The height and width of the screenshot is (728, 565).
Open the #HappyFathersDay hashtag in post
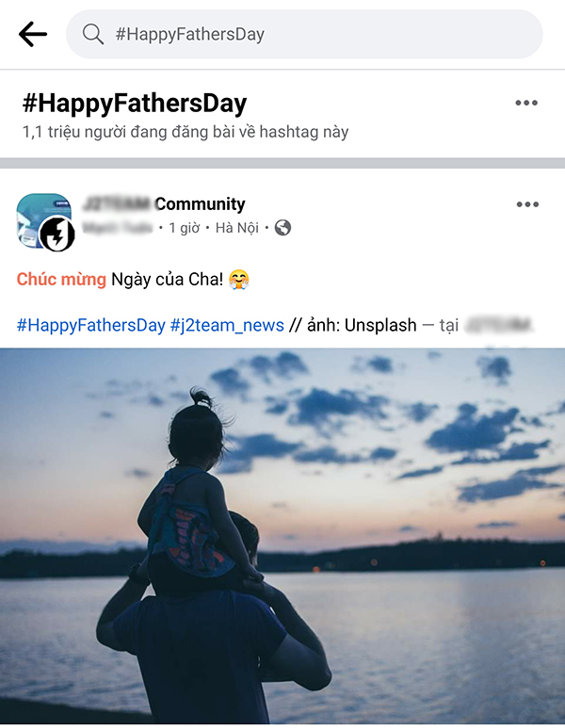click(91, 325)
